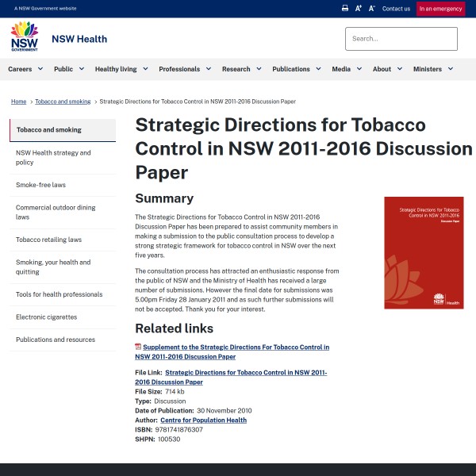Viewport: 476px width, 476px height.
Task: Expand the Ministers menu chevron
Action: point(451,69)
